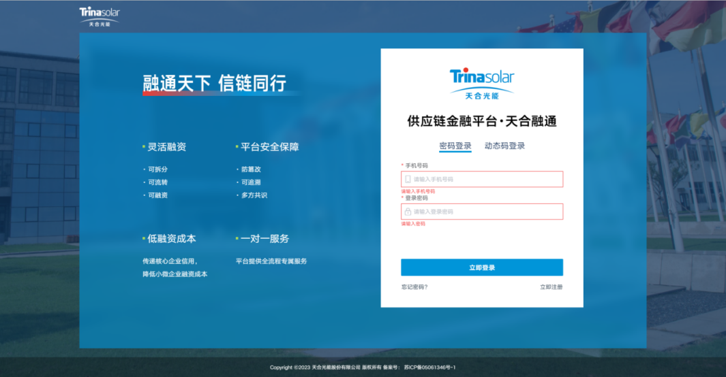Open the 苏ICP备 record link in the footer
Screen dimensions: 726x377
pyautogui.click(x=430, y=367)
